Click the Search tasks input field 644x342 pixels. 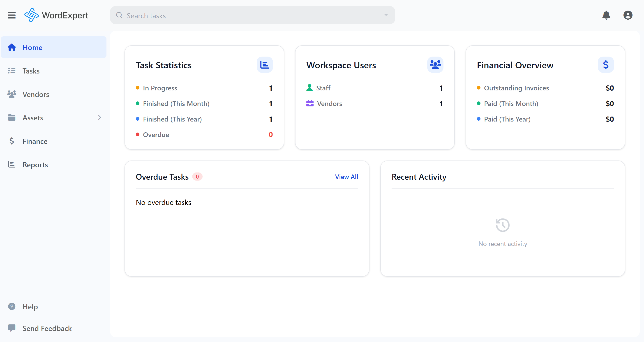point(225,15)
